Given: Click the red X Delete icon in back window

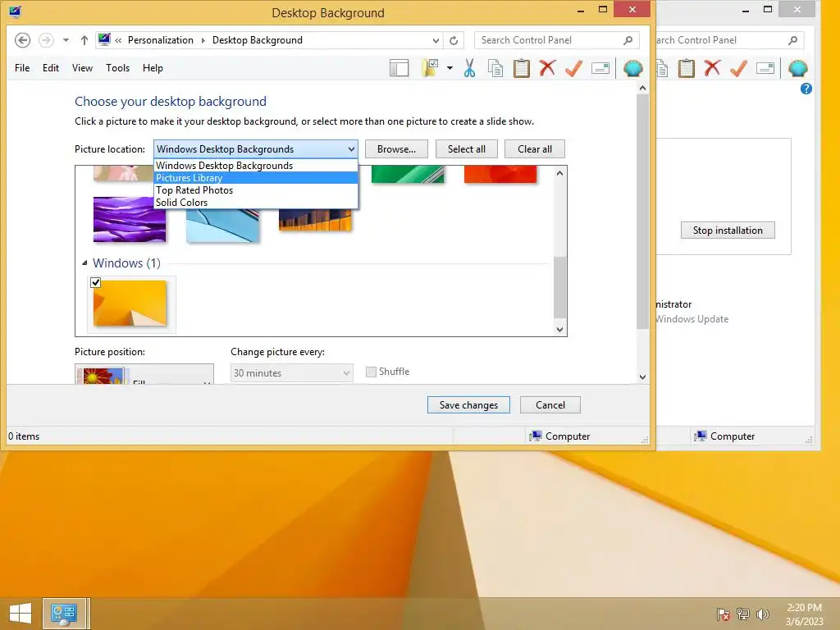Looking at the screenshot, I should [712, 68].
